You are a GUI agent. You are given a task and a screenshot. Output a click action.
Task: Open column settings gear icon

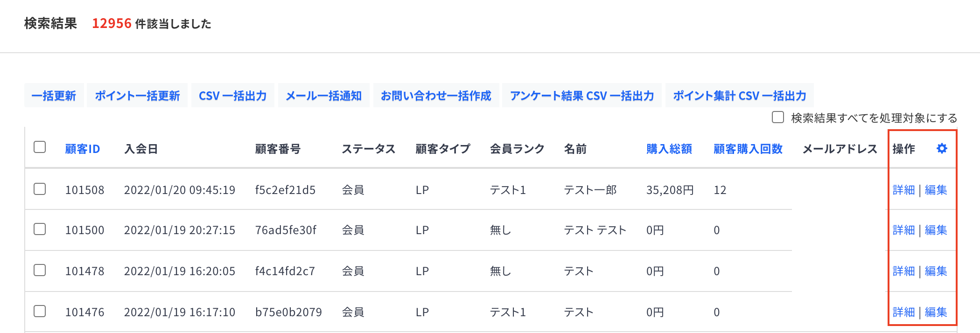(942, 148)
